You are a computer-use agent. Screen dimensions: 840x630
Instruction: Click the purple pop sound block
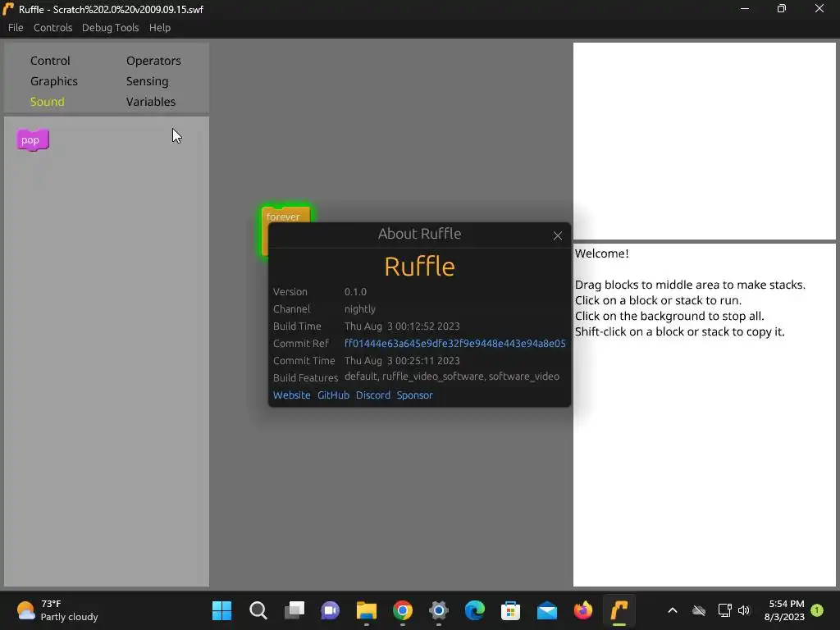[x=33, y=139]
